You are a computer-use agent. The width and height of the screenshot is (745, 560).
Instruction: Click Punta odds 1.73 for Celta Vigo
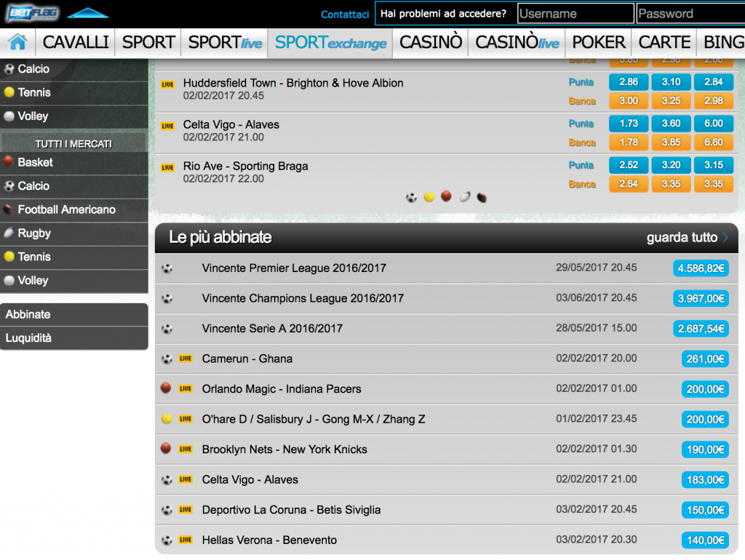tap(629, 124)
